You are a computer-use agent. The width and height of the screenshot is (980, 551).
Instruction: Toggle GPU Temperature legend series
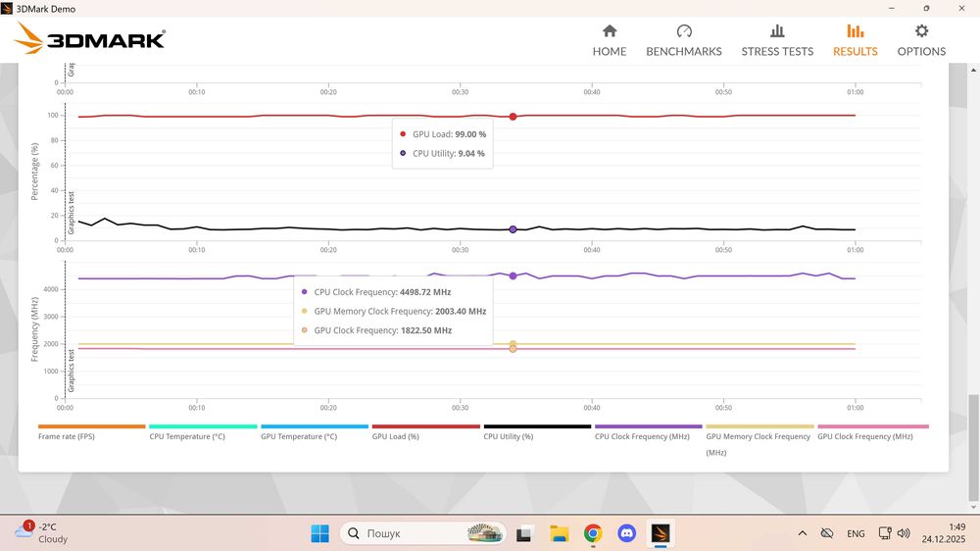[315, 431]
